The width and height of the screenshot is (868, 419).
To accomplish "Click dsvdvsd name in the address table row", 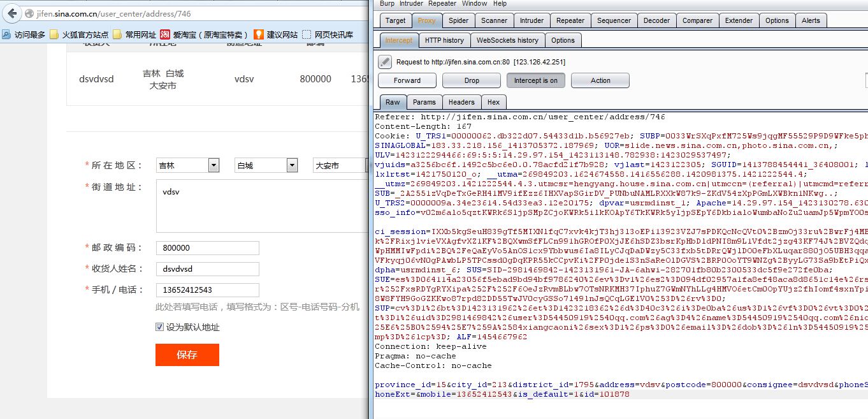I will pyautogui.click(x=96, y=79).
